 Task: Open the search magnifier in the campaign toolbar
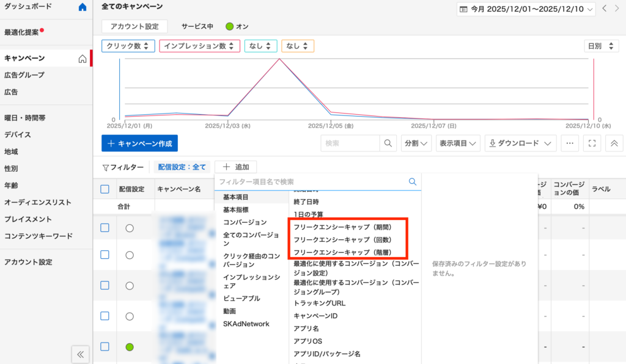point(388,143)
